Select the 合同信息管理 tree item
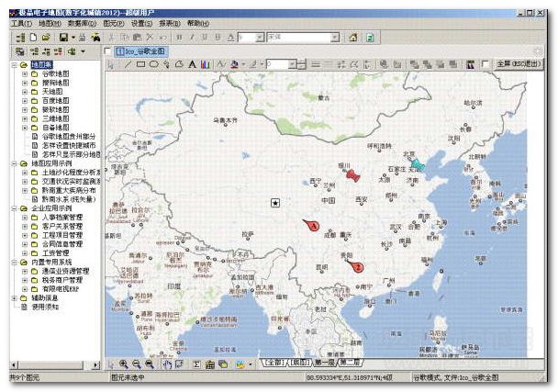Viewport: 558px width, 392px height. coord(62,244)
